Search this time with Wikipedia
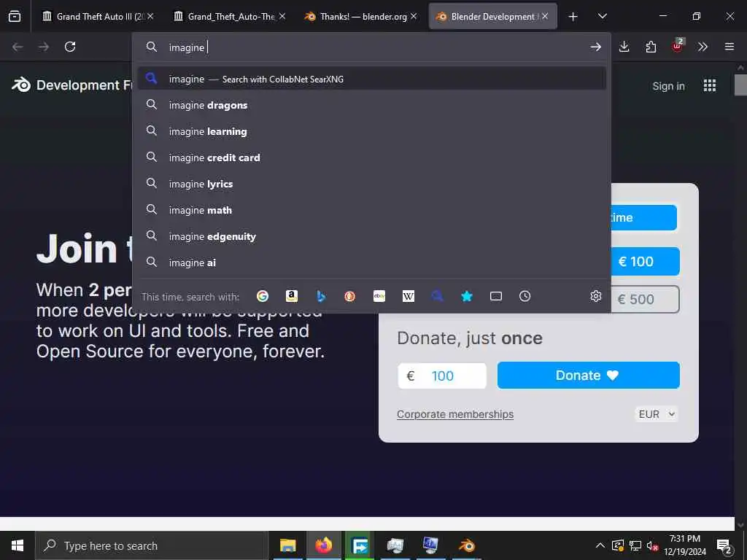The width and height of the screenshot is (747, 560). coord(409,296)
